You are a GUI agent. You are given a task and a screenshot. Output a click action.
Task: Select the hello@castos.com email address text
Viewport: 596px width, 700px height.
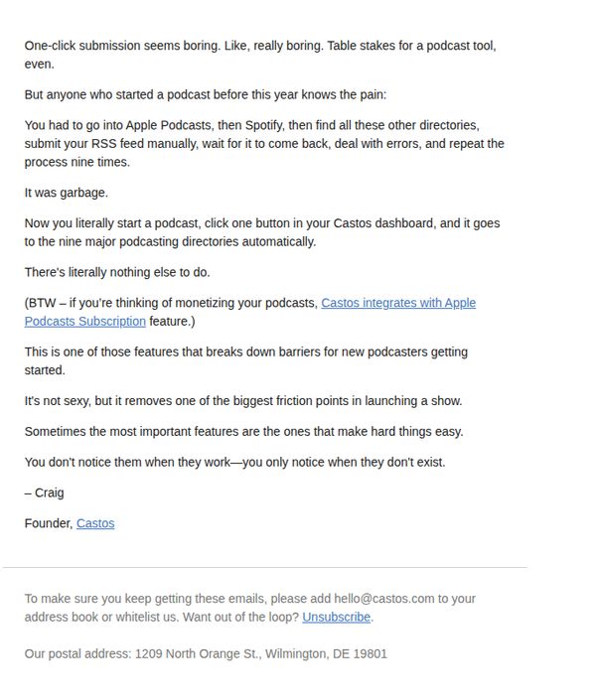point(383,598)
